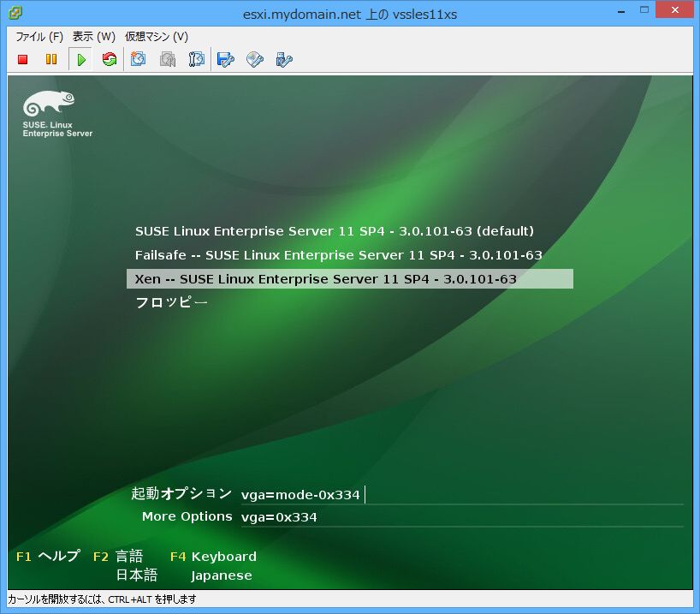Take a snapshot using the snapshot icon

click(x=139, y=59)
